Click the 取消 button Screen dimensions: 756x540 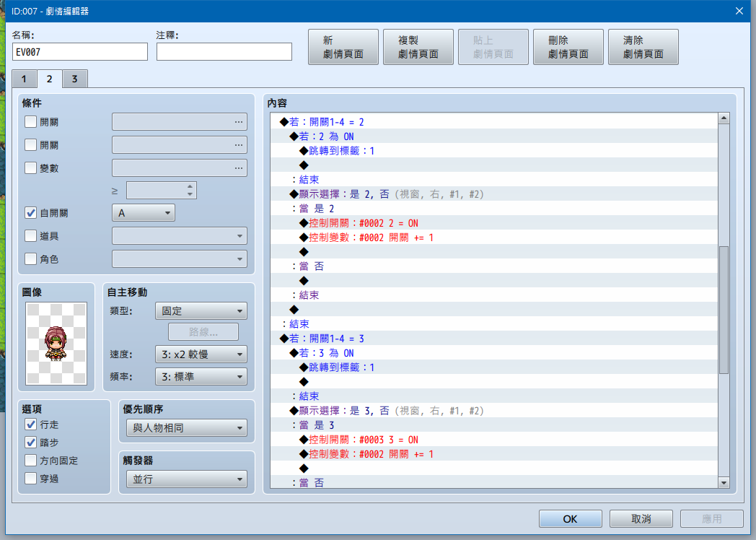641,519
